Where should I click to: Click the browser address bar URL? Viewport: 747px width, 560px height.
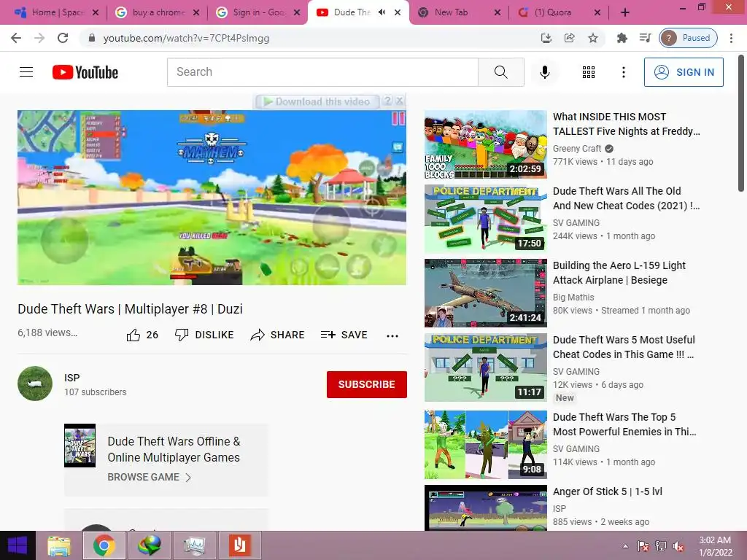(186, 38)
